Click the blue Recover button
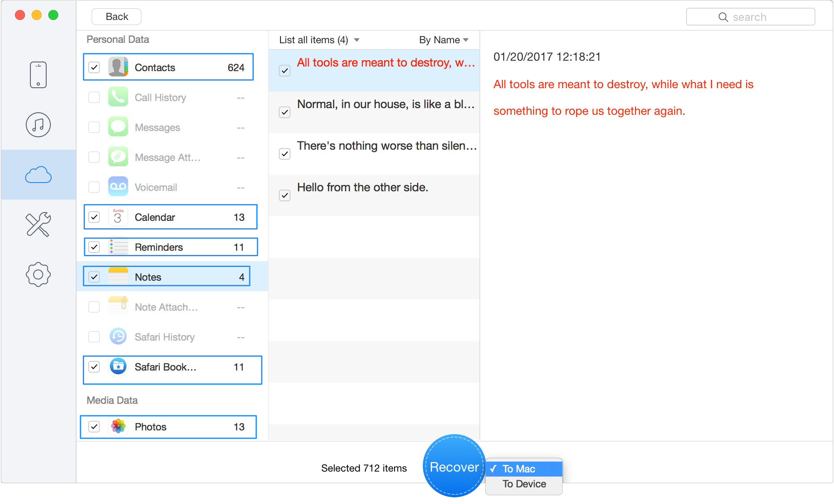 tap(454, 467)
